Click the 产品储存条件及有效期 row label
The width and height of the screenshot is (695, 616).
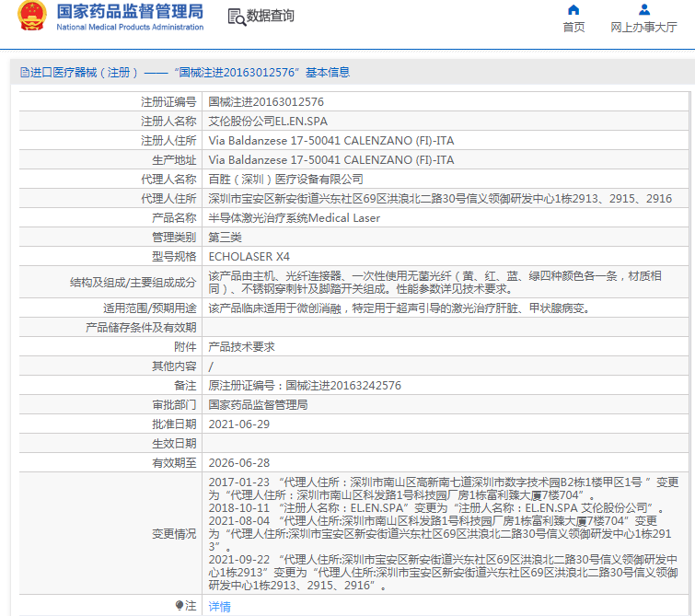[x=141, y=328]
